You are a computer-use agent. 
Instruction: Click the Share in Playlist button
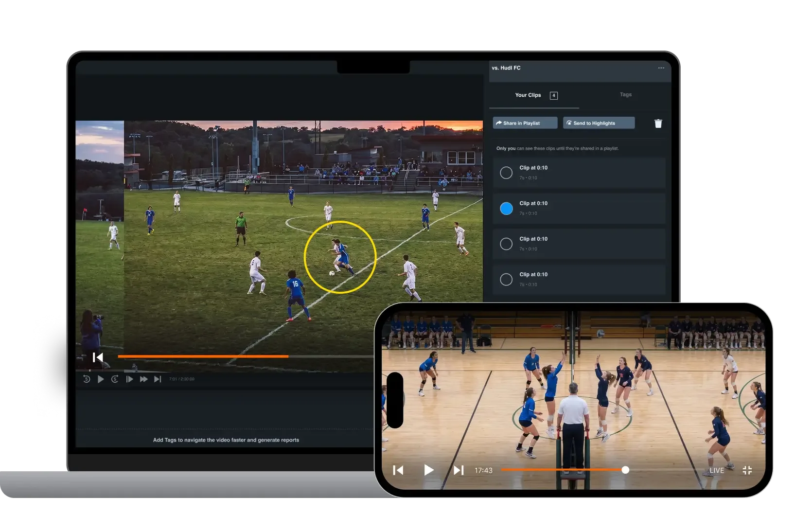525,123
